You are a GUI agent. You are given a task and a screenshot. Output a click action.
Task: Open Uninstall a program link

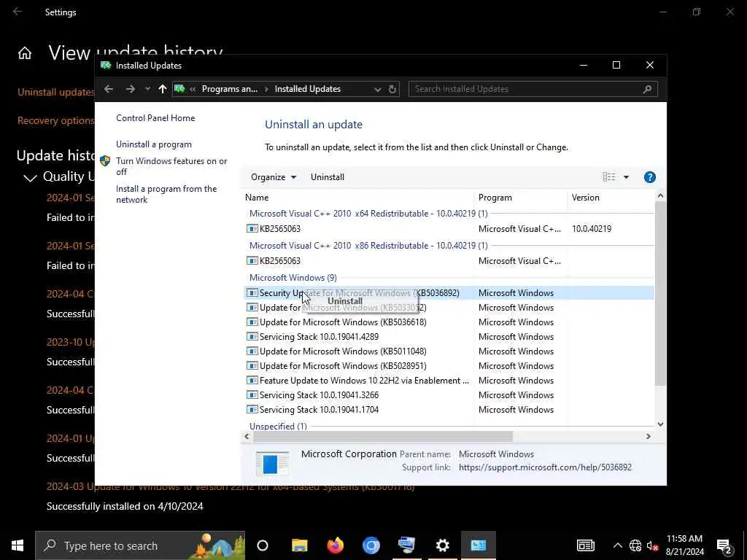click(x=154, y=144)
